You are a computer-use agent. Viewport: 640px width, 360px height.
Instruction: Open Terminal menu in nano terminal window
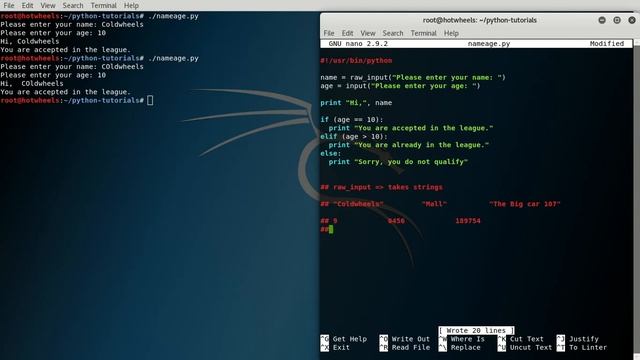[x=423, y=33]
